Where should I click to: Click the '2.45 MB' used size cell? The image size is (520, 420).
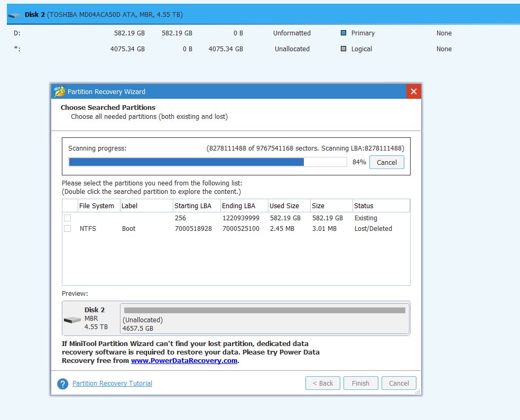282,228
